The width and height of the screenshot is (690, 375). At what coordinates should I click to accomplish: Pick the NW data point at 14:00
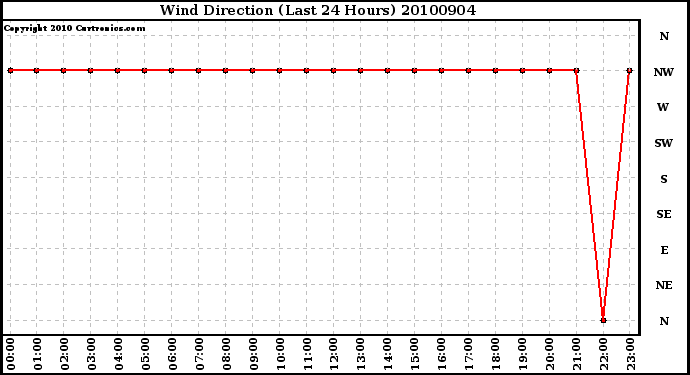(x=387, y=70)
